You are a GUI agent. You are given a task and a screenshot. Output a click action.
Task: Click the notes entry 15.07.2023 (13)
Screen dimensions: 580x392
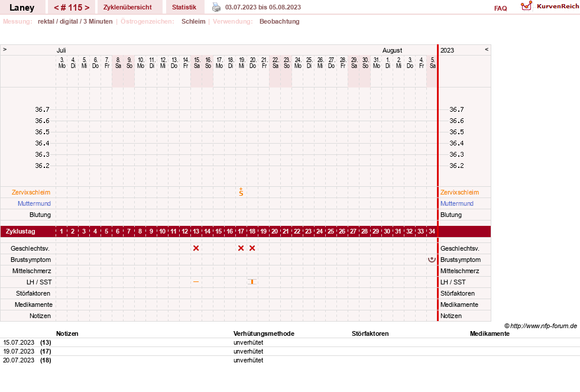[x=27, y=342]
